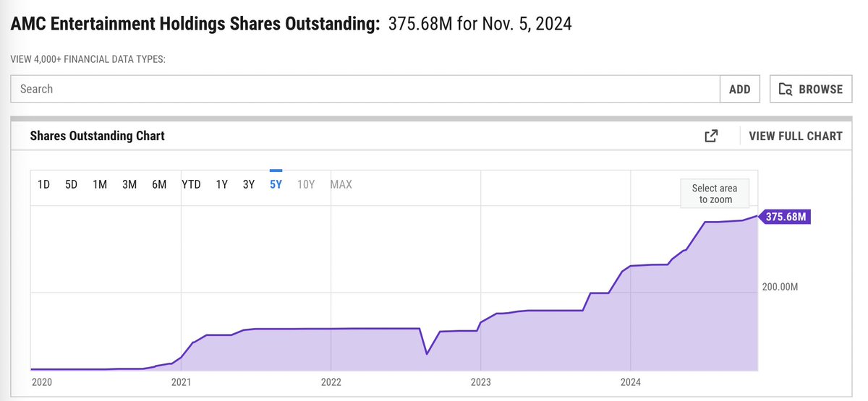Select the 10Y range option
The height and width of the screenshot is (401, 868).
point(306,184)
